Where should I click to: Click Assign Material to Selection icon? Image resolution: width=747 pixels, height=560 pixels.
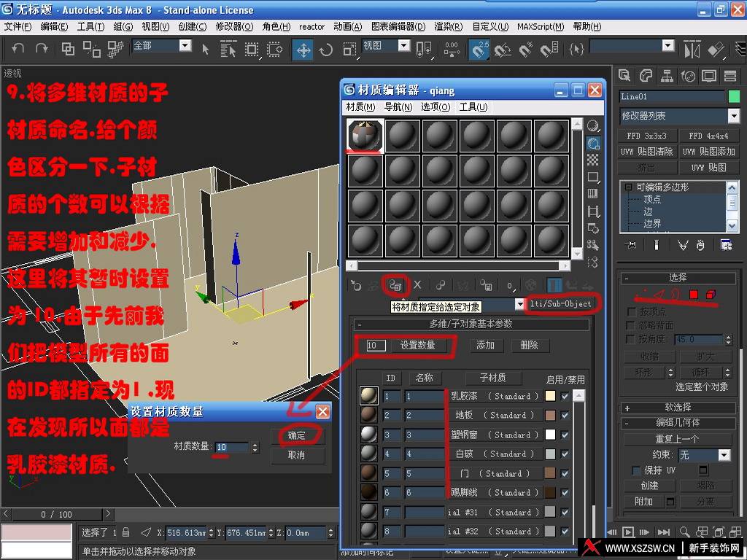coord(396,285)
